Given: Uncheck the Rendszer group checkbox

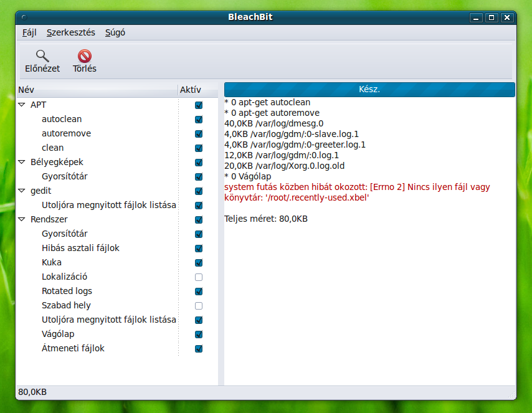Looking at the screenshot, I should (199, 220).
